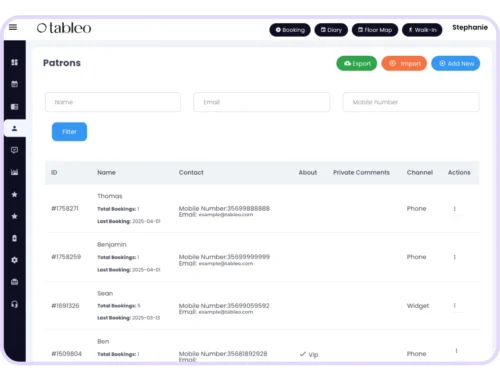Image resolution: width=500 pixels, height=383 pixels.
Task: Open the settings gear icon in sidebar
Action: pyautogui.click(x=14, y=260)
